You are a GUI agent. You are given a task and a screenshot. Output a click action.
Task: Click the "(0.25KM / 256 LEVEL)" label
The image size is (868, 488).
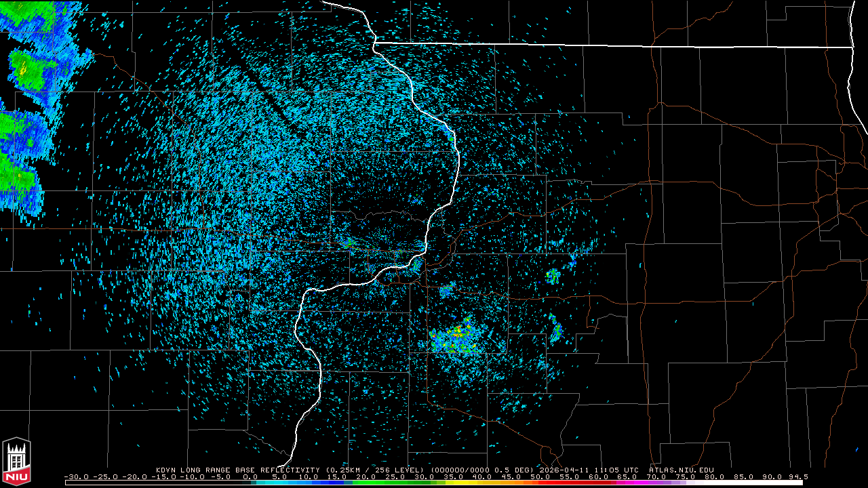click(375, 470)
